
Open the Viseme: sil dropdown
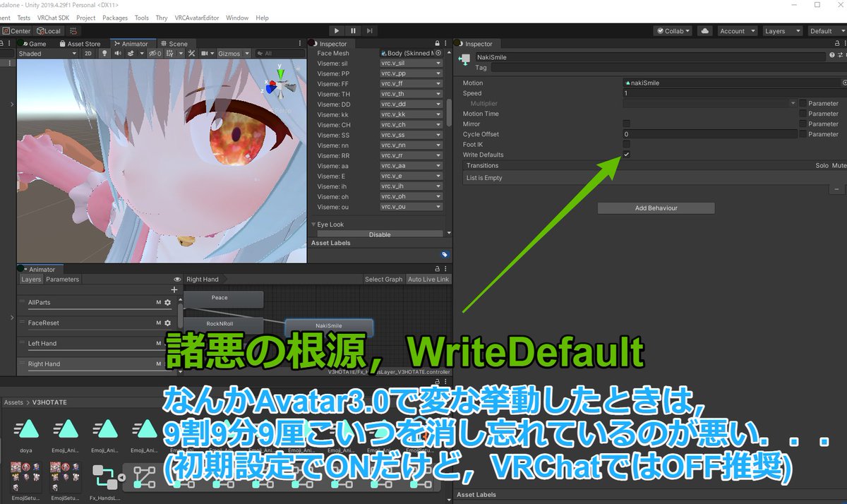click(x=411, y=63)
